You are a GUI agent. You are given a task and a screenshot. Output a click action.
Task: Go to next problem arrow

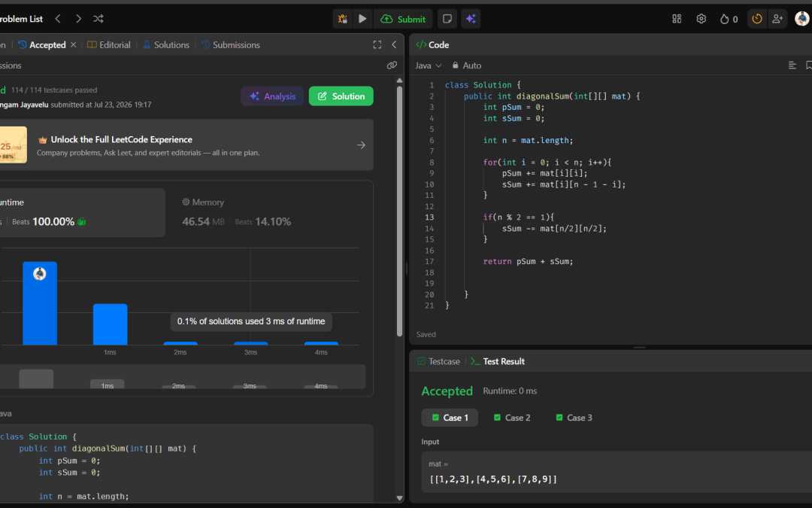(x=78, y=19)
